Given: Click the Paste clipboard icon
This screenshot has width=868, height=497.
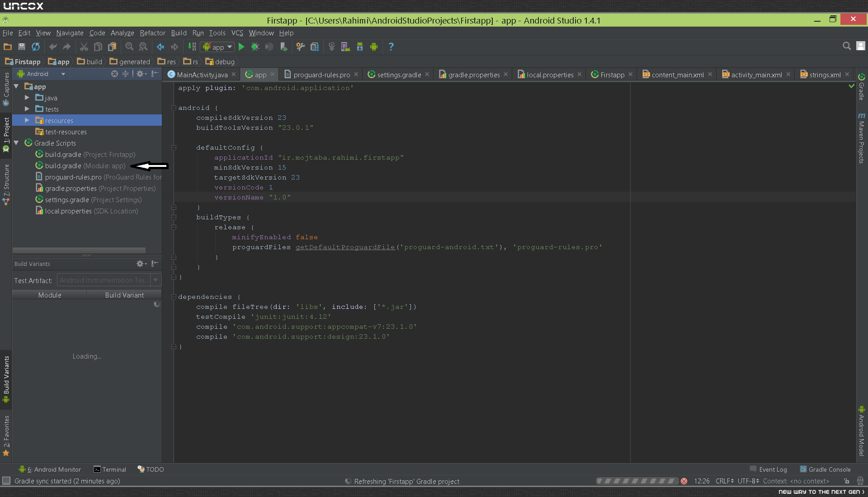Looking at the screenshot, I should coord(112,47).
